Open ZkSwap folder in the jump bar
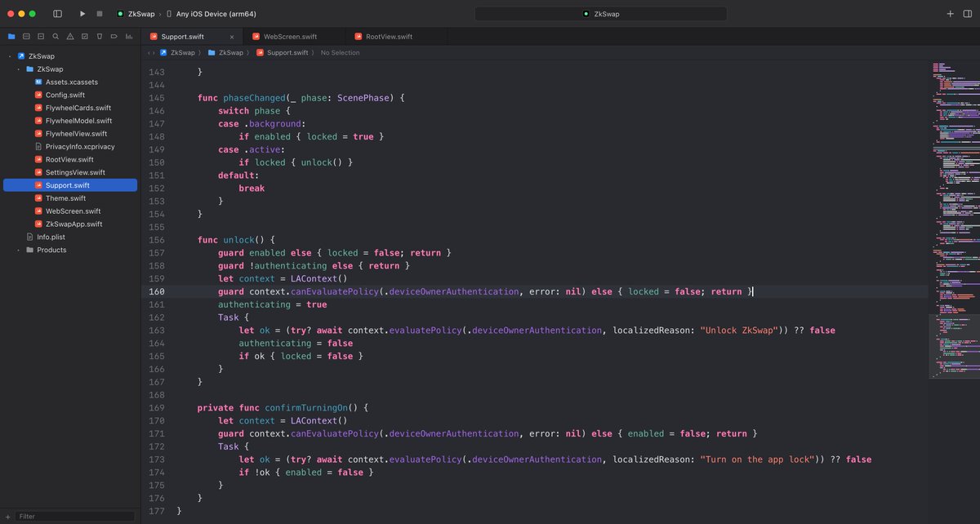Image resolution: width=980 pixels, height=524 pixels. pos(226,53)
